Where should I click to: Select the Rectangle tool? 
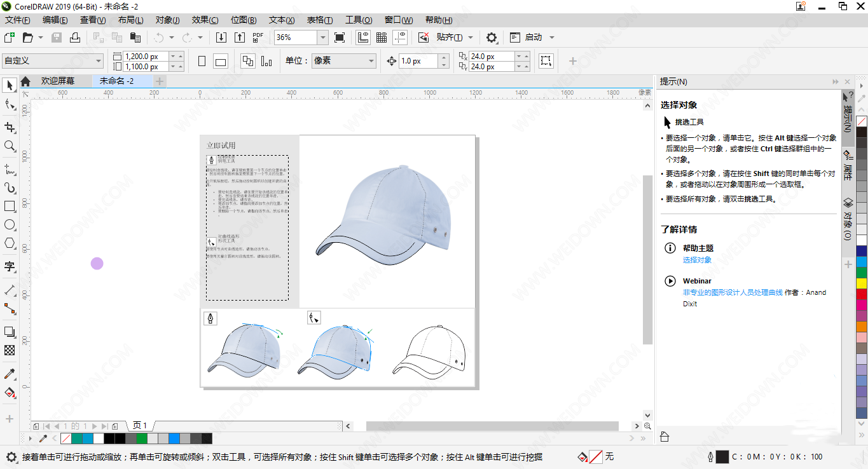[x=10, y=206]
